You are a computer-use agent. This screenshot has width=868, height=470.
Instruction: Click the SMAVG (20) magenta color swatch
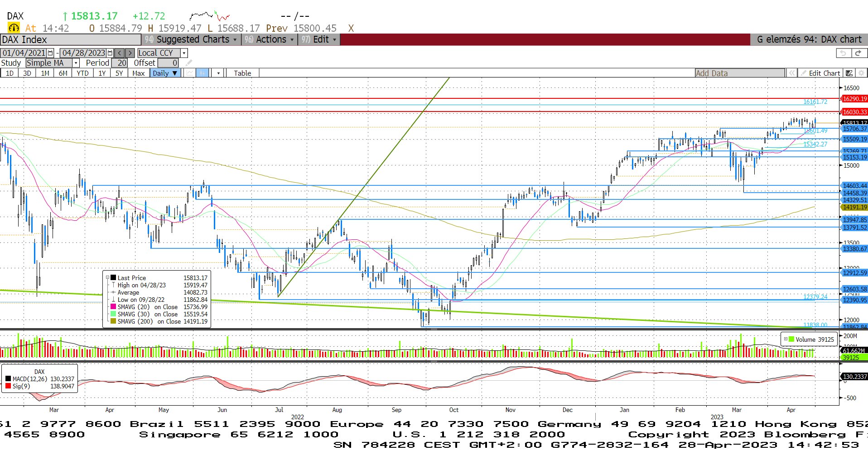[113, 307]
